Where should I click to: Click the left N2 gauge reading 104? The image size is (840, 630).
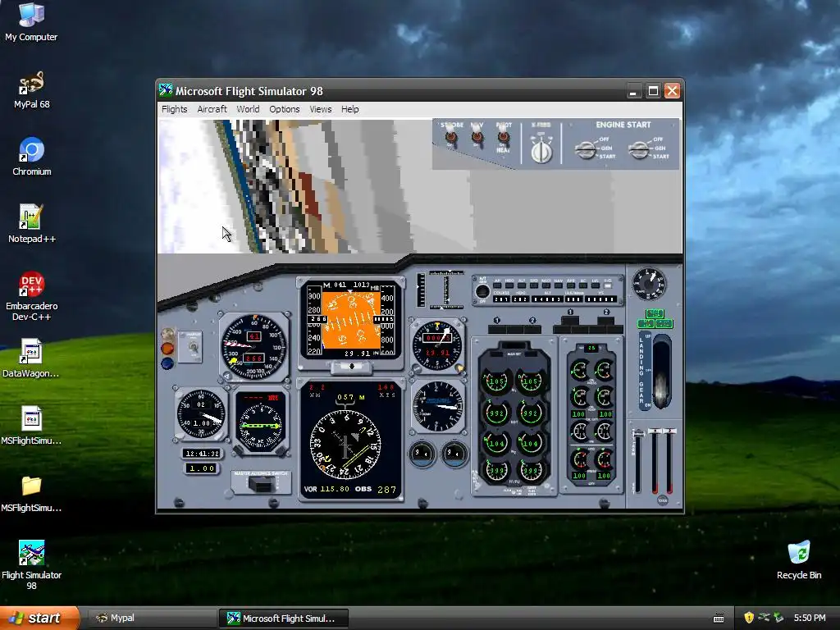tap(496, 443)
